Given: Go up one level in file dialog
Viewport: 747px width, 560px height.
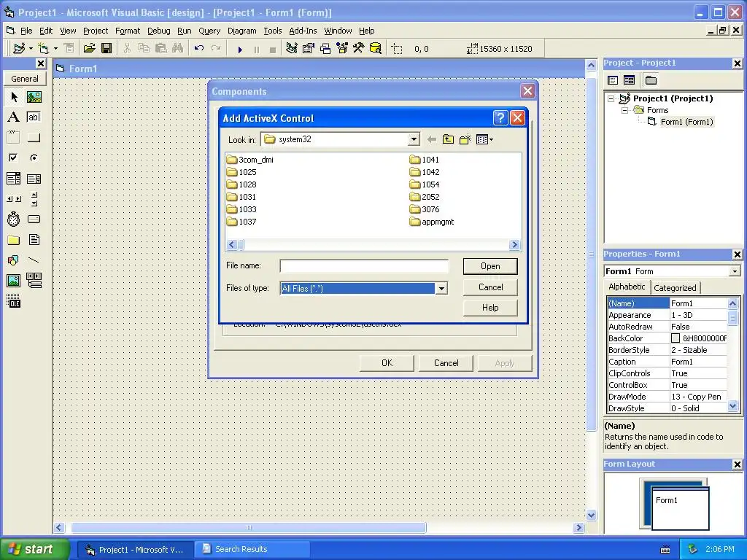Looking at the screenshot, I should click(x=448, y=139).
